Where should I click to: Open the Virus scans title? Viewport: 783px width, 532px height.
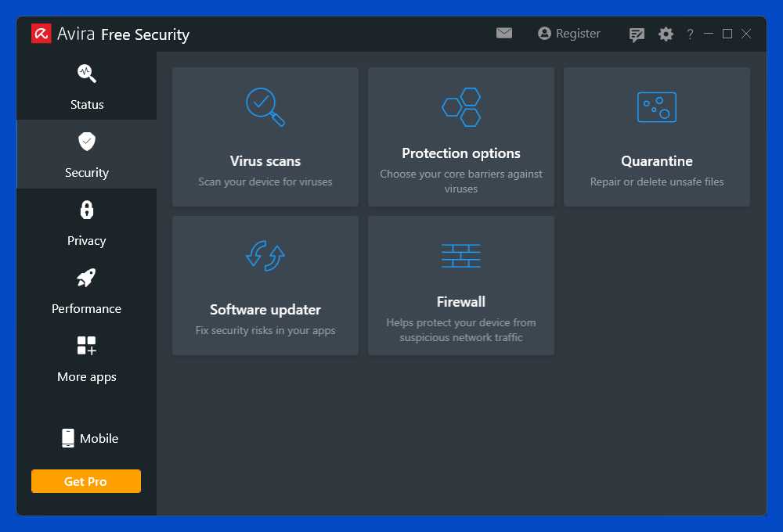[265, 160]
